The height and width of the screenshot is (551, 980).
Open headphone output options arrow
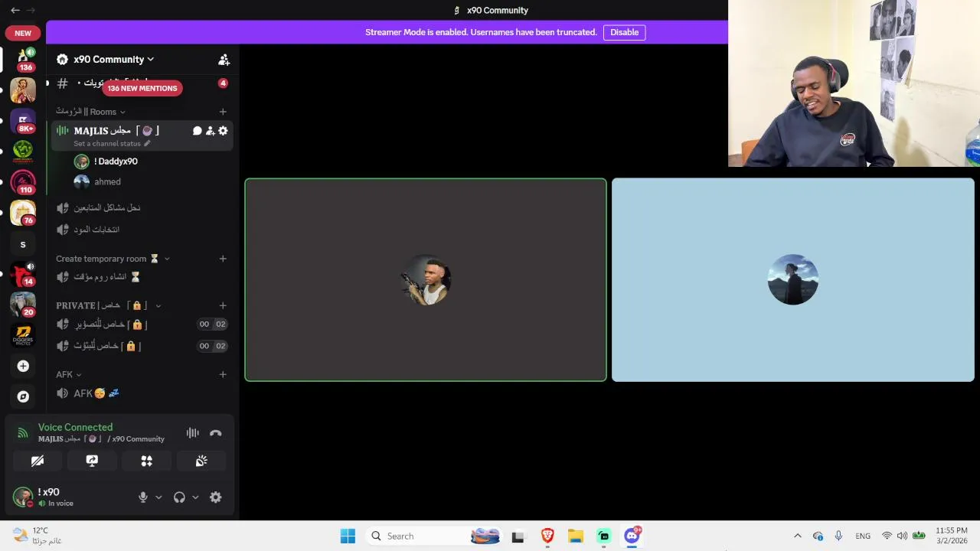[195, 497]
